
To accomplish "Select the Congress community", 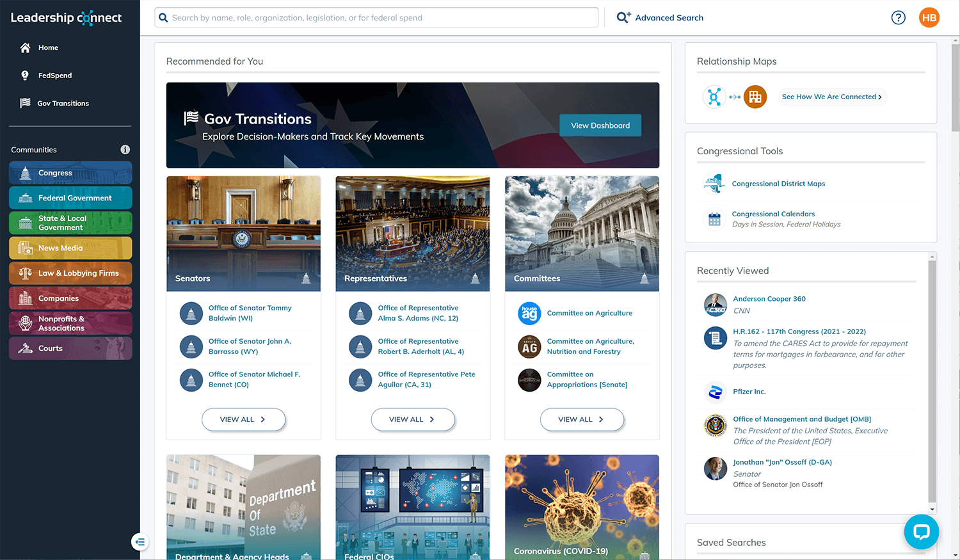I will click(x=70, y=173).
